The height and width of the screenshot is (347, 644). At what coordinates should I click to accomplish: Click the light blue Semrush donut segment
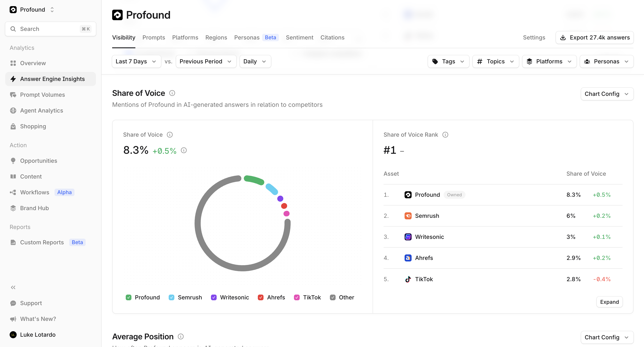coord(272,189)
